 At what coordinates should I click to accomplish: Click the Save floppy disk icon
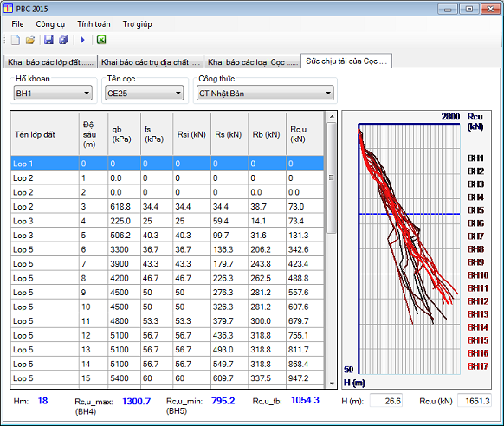[x=48, y=40]
